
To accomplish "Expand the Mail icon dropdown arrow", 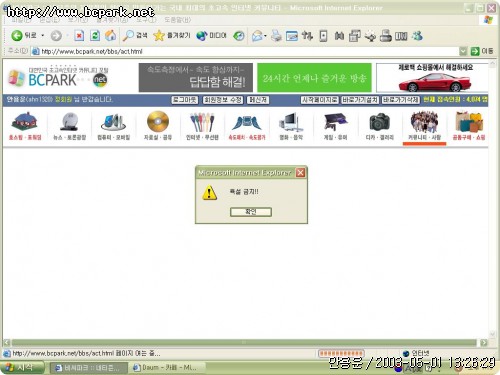I will 265,36.
